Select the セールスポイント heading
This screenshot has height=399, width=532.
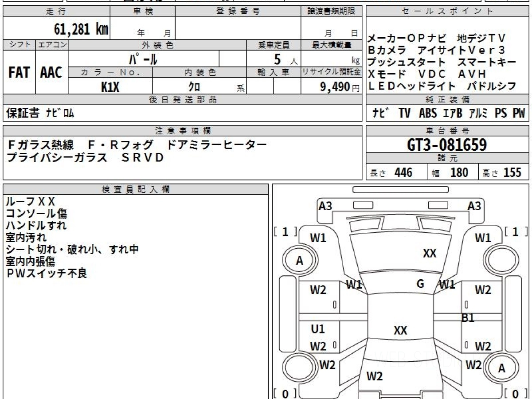(x=447, y=12)
